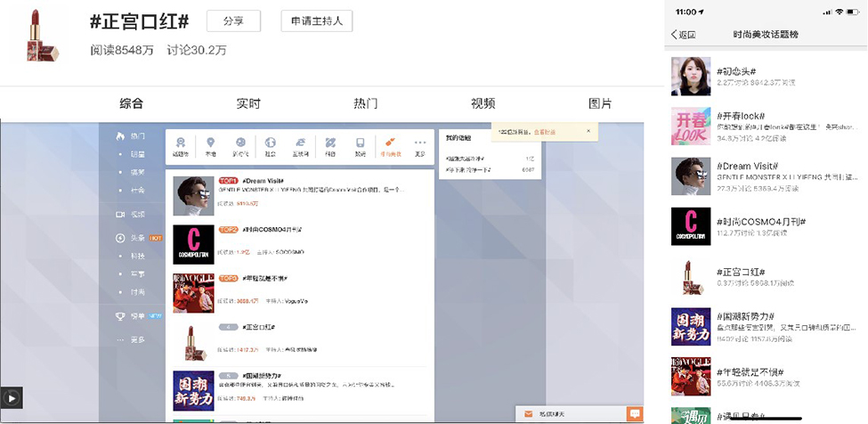Tap the 初恋头 girl thumbnail on phone
This screenshot has width=868, height=424.
click(x=691, y=76)
